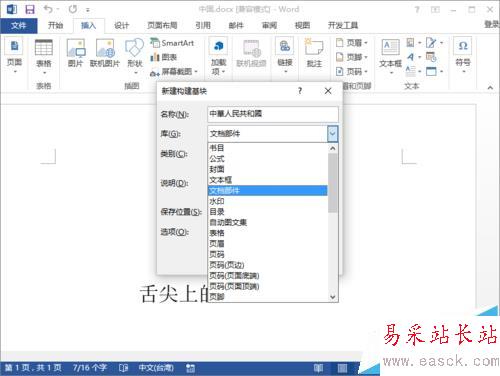The height and width of the screenshot is (376, 500).
Task: Click the date and time icon
Action: click(x=431, y=57)
